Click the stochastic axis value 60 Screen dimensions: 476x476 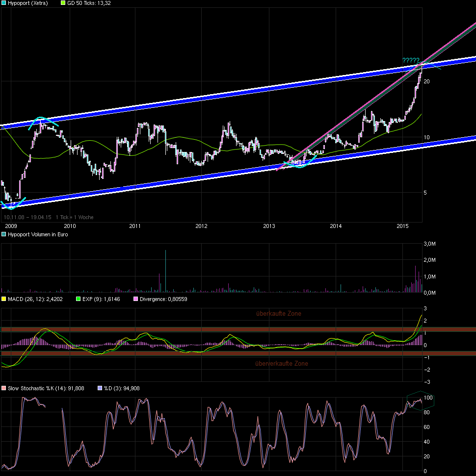coord(427,427)
